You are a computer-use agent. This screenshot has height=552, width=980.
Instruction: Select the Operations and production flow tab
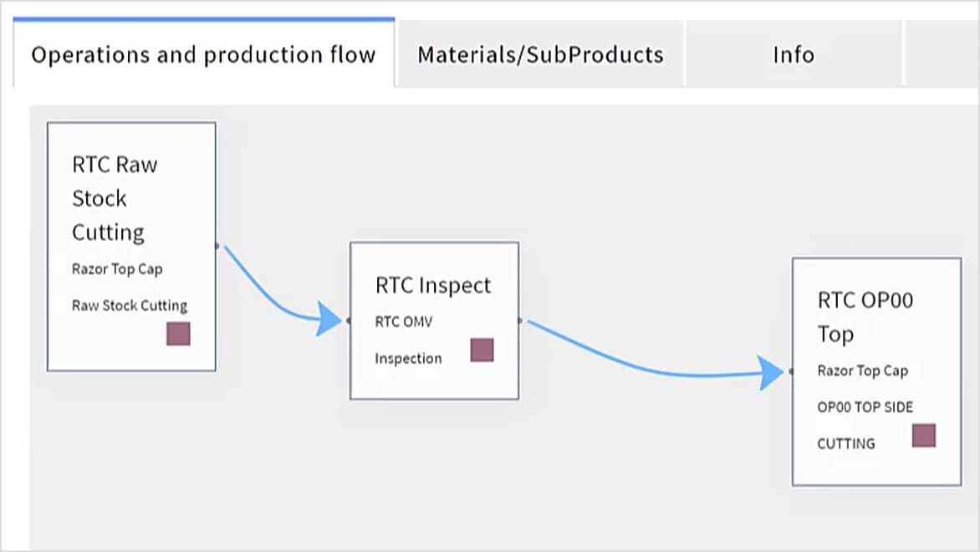click(203, 54)
